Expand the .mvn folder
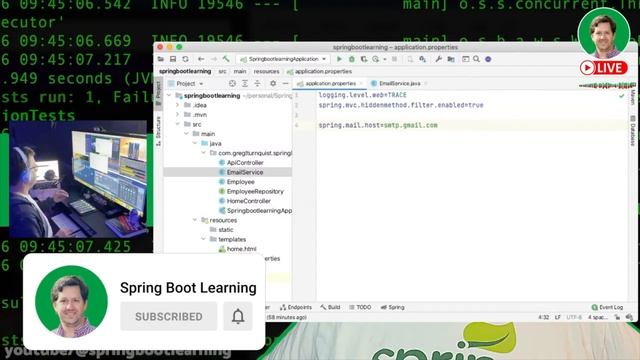This screenshot has width=640, height=360. pyautogui.click(x=178, y=115)
